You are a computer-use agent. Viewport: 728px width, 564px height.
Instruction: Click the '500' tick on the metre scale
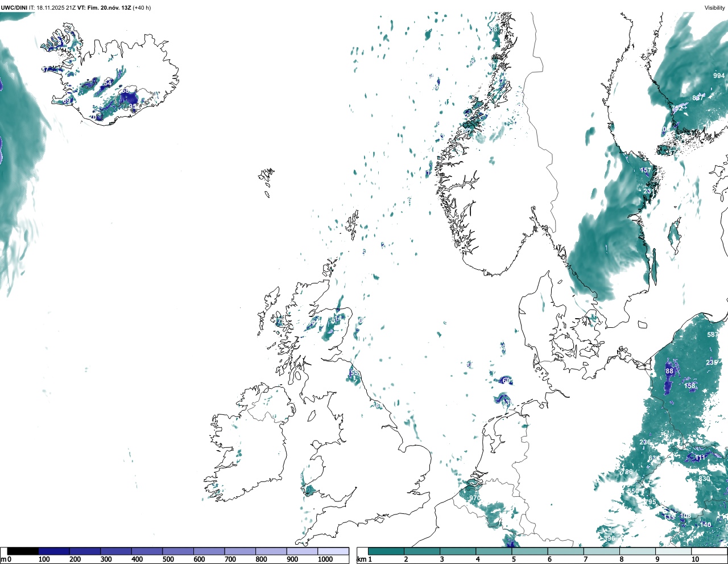pyautogui.click(x=168, y=559)
